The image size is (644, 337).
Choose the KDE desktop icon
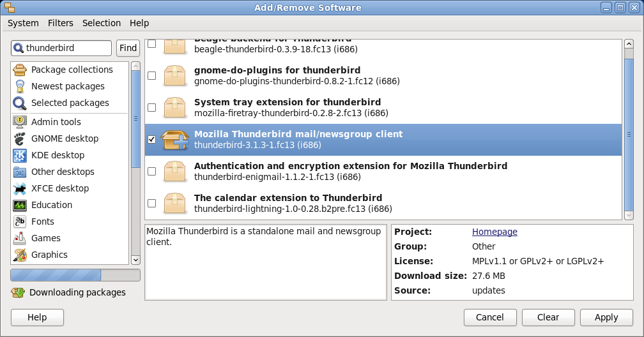point(19,155)
